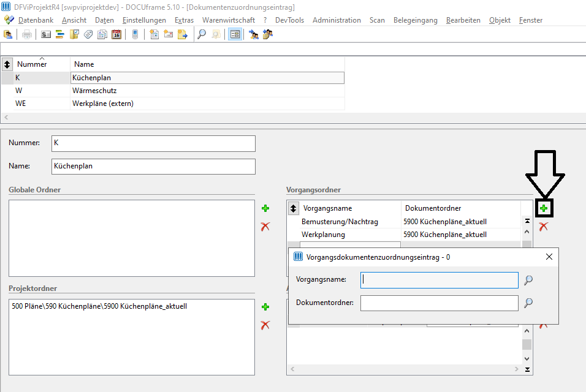586x392 pixels.
Task: Select the Bemusterung/Nachtrag row
Action: point(405,222)
